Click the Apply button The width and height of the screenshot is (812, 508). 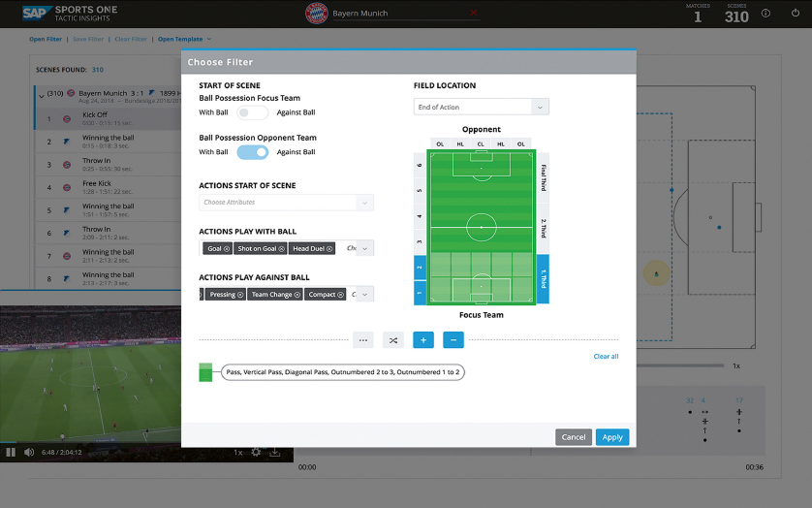[611, 437]
